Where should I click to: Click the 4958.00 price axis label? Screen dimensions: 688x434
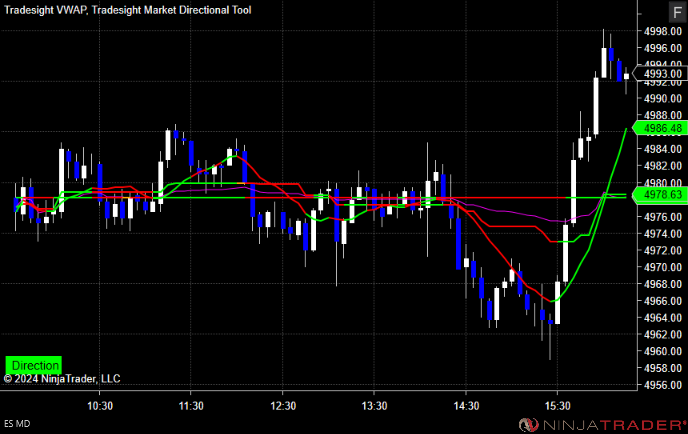coord(663,368)
